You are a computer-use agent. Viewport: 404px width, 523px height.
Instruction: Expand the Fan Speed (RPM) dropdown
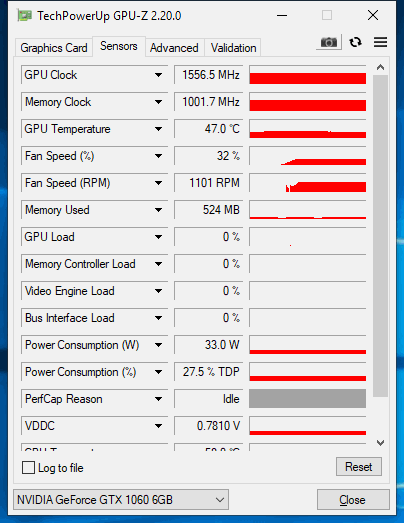tap(158, 183)
